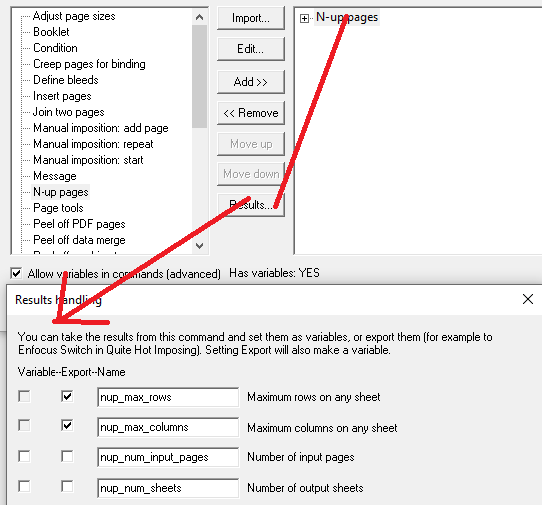Click the << Remove button

(x=251, y=113)
